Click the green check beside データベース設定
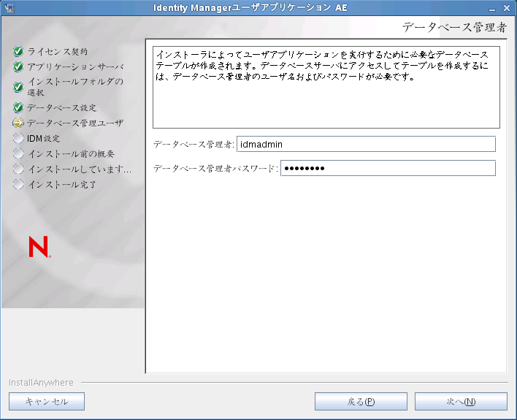The height and width of the screenshot is (420, 517). point(18,107)
